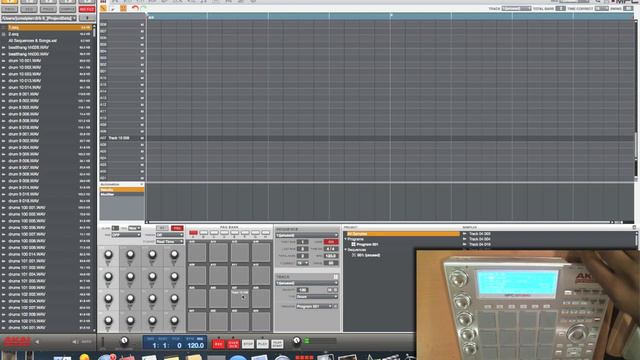
Task: Select 001 (unused) sequence in project tree
Action: pyautogui.click(x=368, y=255)
